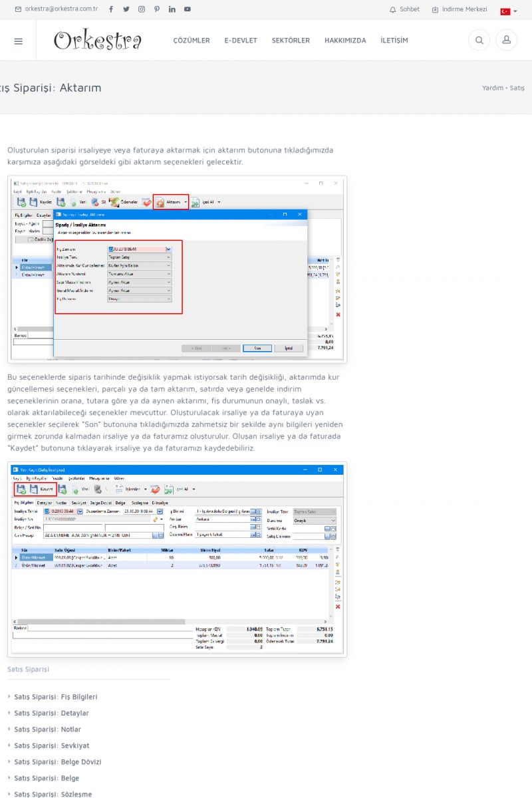
Task: Open the Pinterest social icon
Action: click(157, 9)
